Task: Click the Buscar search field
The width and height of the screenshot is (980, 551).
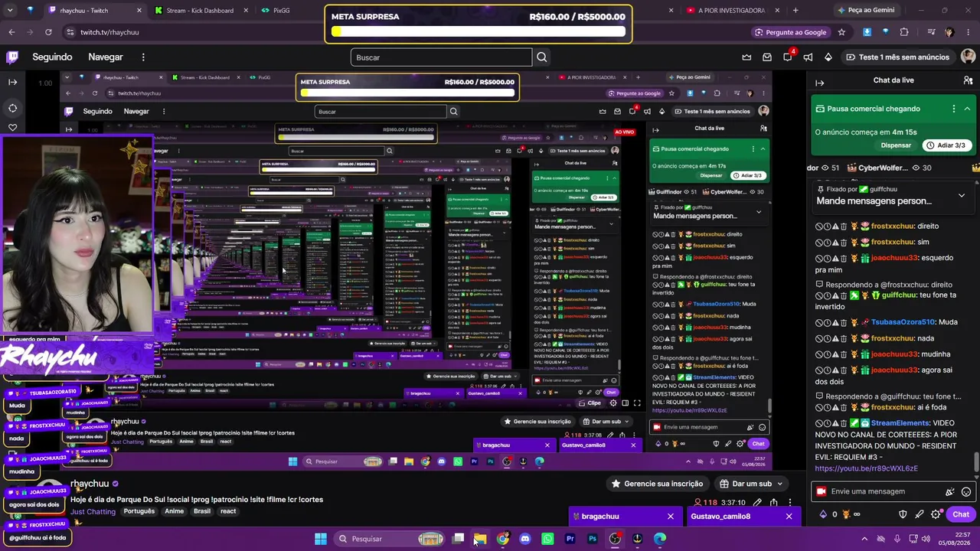Action: point(441,57)
